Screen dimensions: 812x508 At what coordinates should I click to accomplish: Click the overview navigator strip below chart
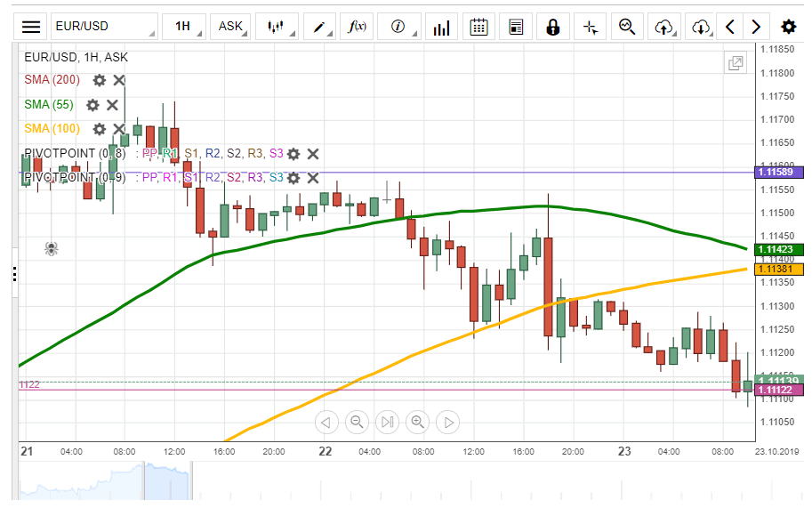382,481
